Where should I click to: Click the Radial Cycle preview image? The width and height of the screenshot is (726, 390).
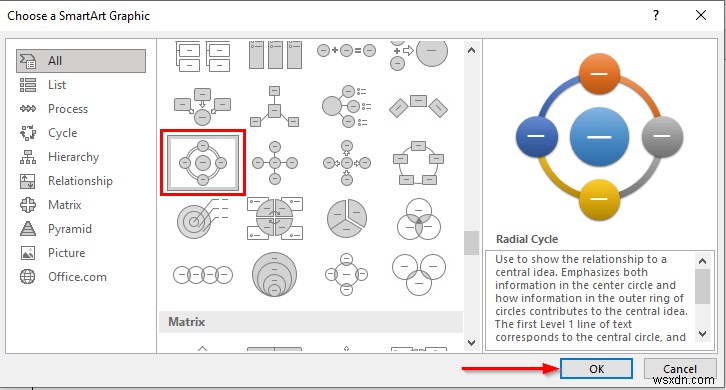click(x=599, y=137)
